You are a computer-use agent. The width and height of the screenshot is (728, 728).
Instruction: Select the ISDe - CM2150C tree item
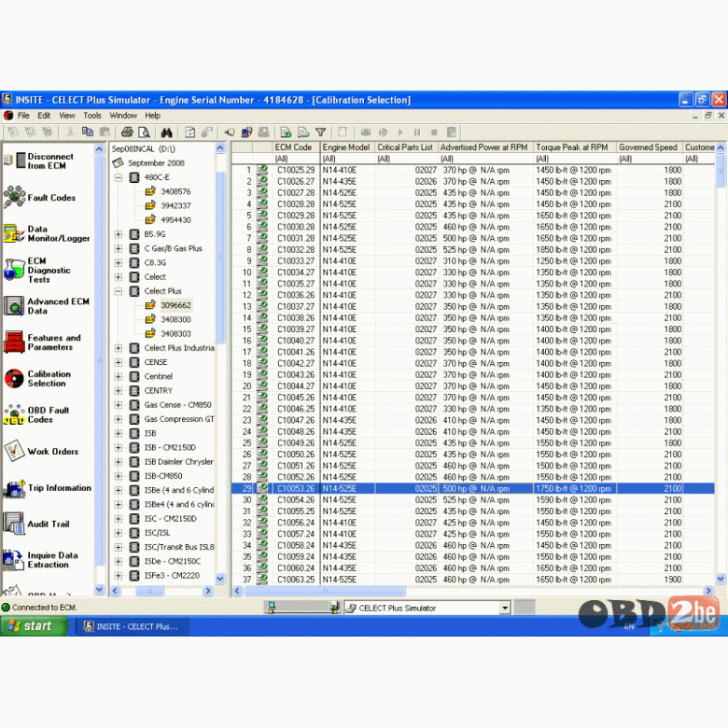pyautogui.click(x=173, y=561)
